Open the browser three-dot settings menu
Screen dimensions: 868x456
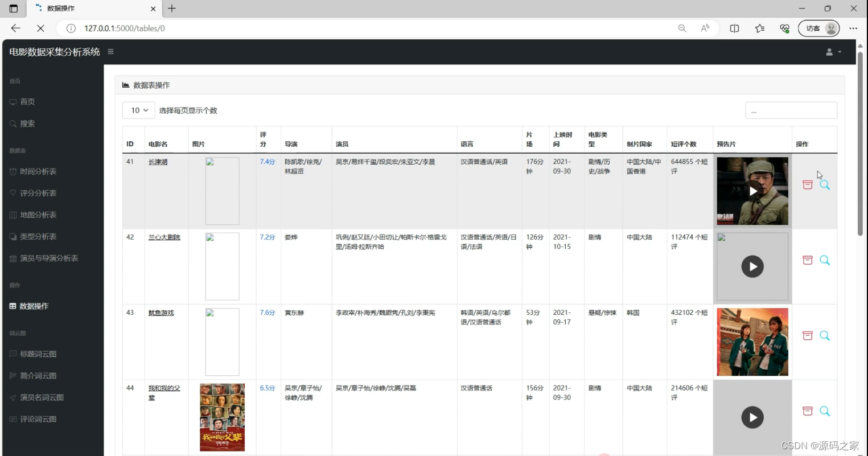(x=853, y=28)
